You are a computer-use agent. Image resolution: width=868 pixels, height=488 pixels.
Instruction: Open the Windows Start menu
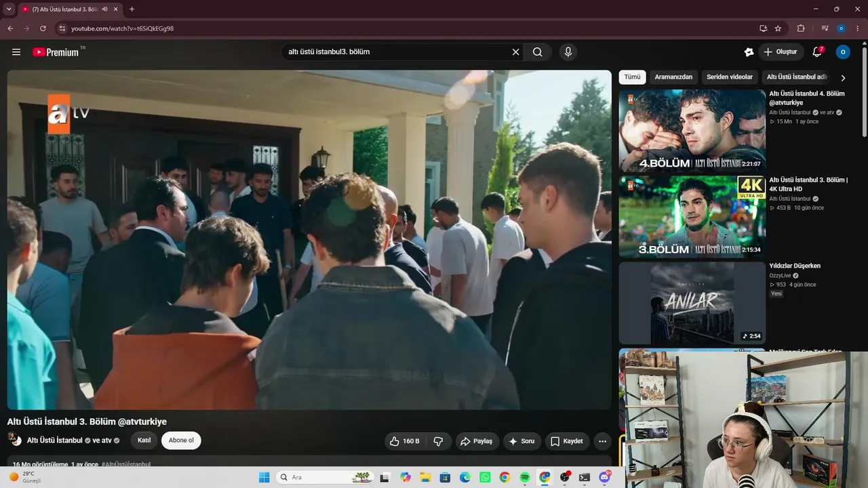click(264, 477)
